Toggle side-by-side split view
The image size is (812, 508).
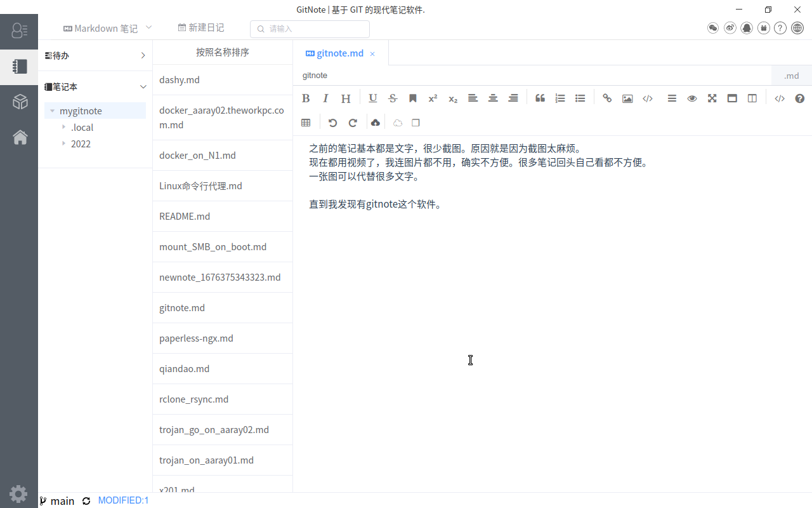[x=752, y=98]
